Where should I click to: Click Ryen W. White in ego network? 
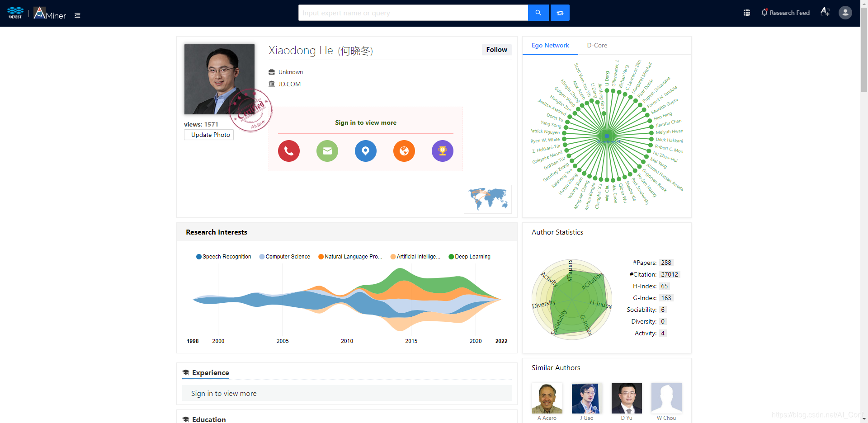545,140
